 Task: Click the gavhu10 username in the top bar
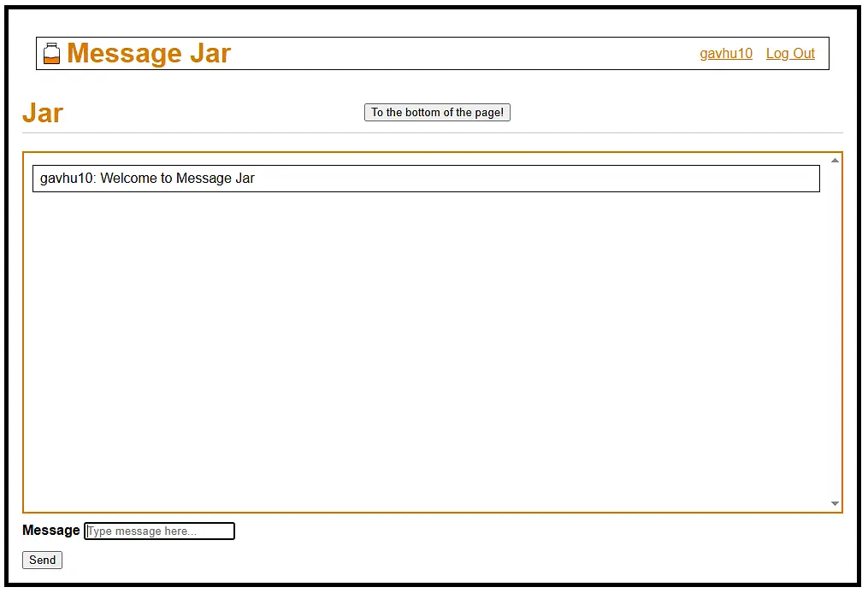click(725, 53)
